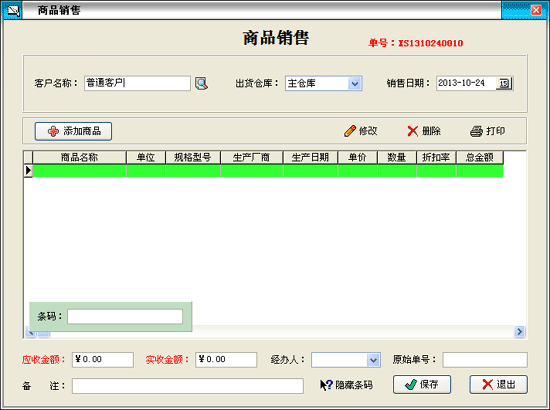Expand the 出货仓库 warehouse dropdown
This screenshot has height=410, width=550.
[x=355, y=83]
